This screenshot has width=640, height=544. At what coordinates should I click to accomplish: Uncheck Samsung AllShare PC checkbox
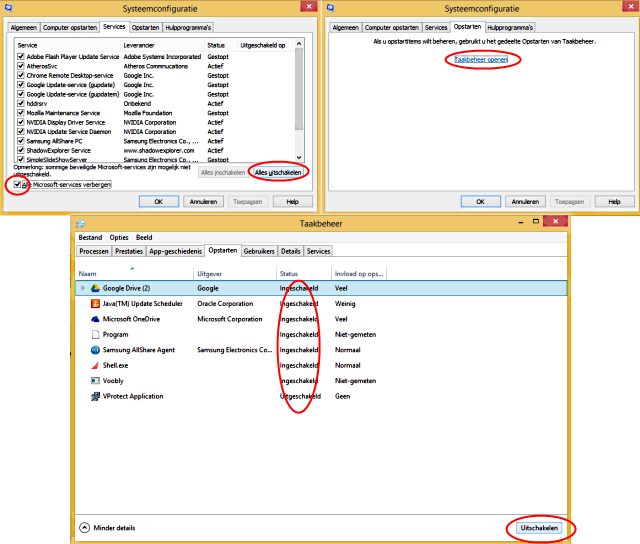(x=21, y=140)
